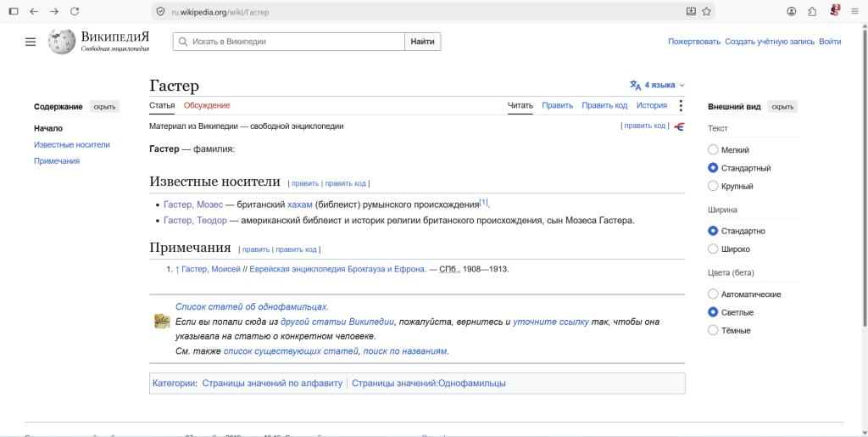The height and width of the screenshot is (437, 868).
Task: Open Страницы значений:Однофамильцы category
Action: pos(428,384)
